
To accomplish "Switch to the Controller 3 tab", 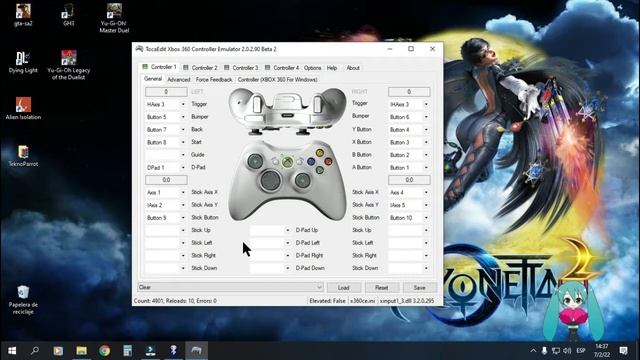I will click(x=241, y=68).
